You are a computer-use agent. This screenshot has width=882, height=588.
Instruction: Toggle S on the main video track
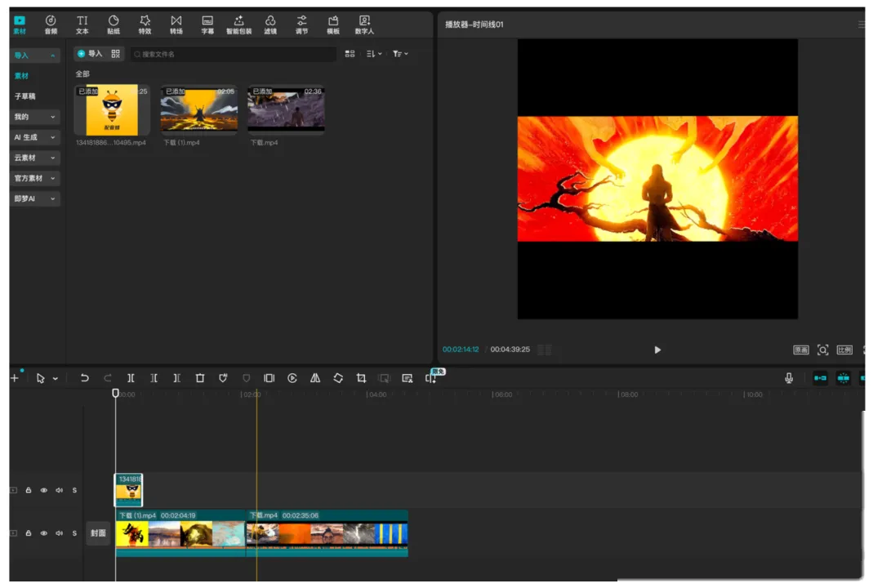coord(74,532)
